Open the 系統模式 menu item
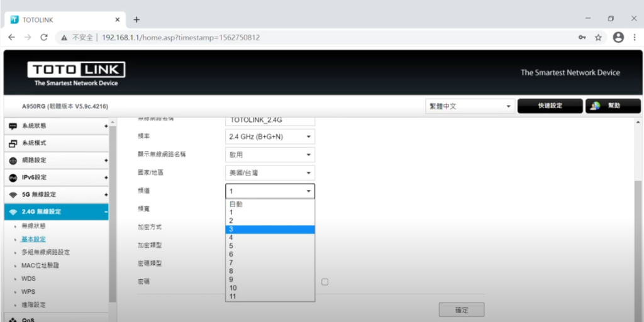Screen dimensions: 644x322 (x=56, y=143)
